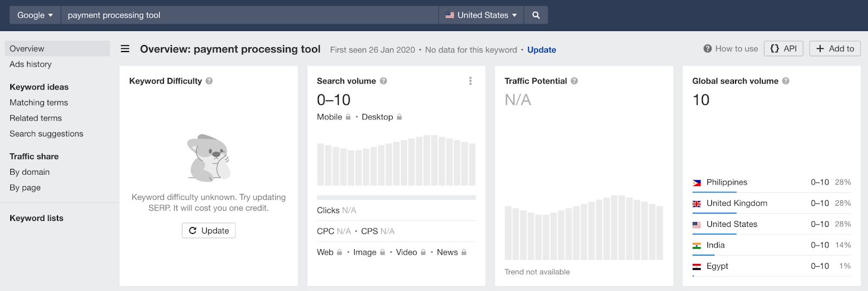Select Matching terms in sidebar
868x291 pixels.
(x=39, y=103)
